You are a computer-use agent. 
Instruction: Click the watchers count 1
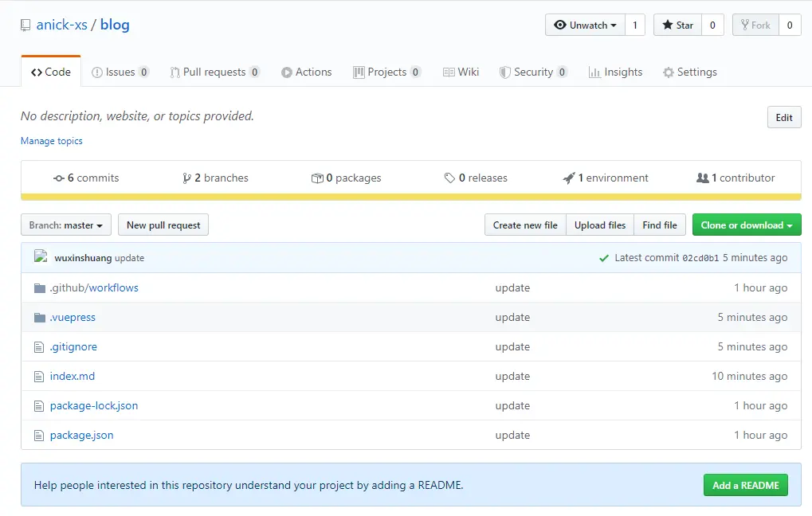pos(635,25)
